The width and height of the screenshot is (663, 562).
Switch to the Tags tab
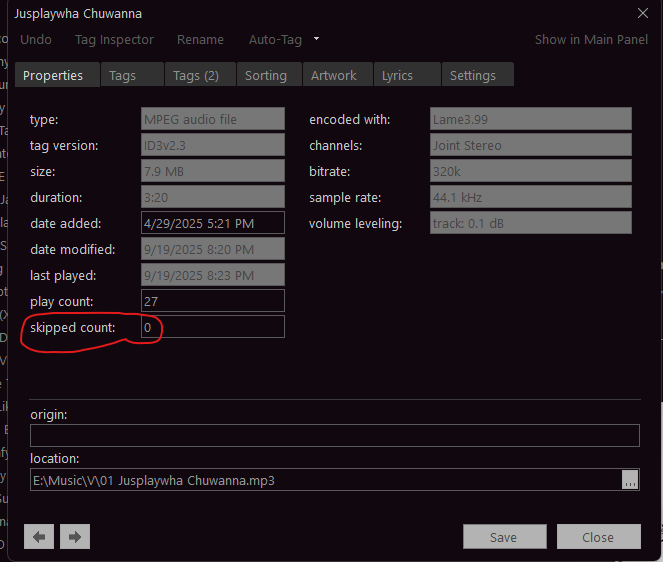click(x=132, y=75)
